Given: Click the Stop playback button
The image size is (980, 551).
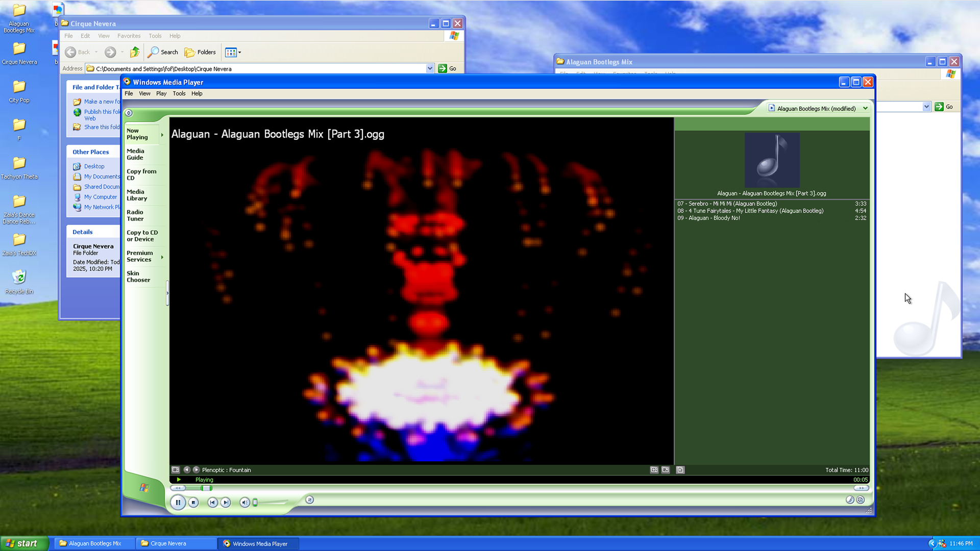Looking at the screenshot, I should click(193, 503).
